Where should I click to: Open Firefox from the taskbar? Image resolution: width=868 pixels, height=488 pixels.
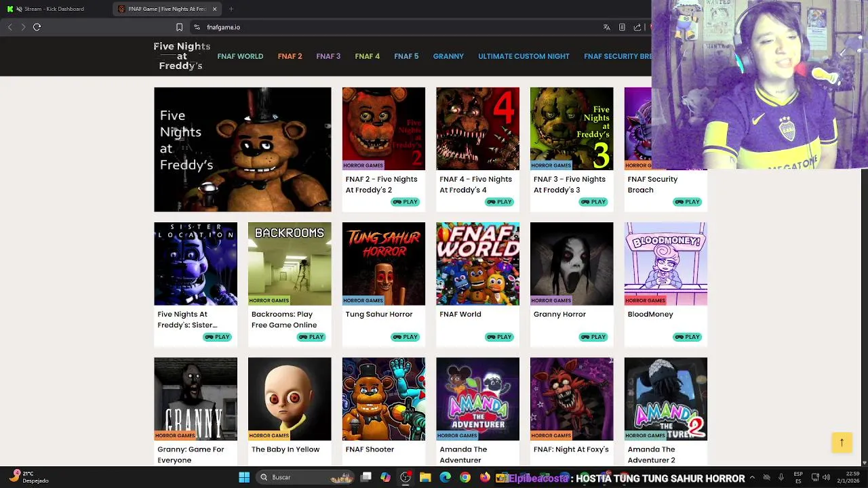point(484,477)
